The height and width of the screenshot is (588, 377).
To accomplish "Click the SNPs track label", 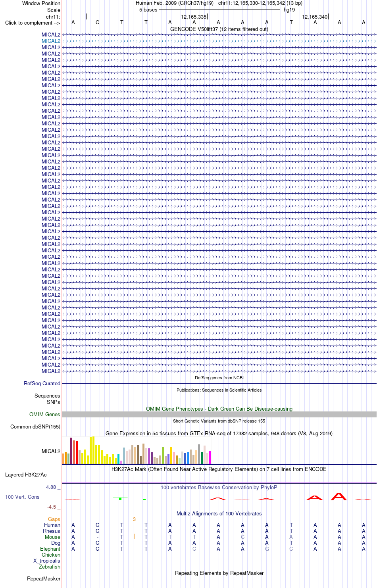I will (x=53, y=402).
